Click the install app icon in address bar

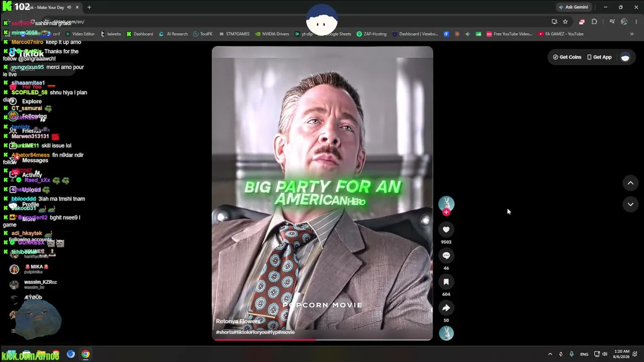click(x=554, y=22)
